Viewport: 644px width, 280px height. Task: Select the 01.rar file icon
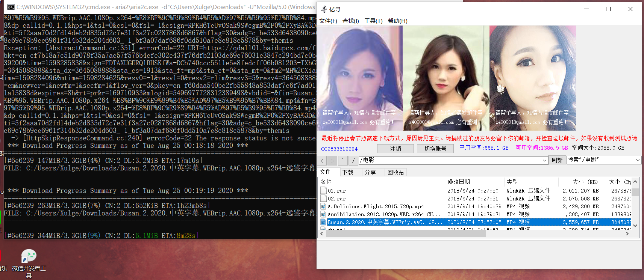pyautogui.click(x=323, y=191)
